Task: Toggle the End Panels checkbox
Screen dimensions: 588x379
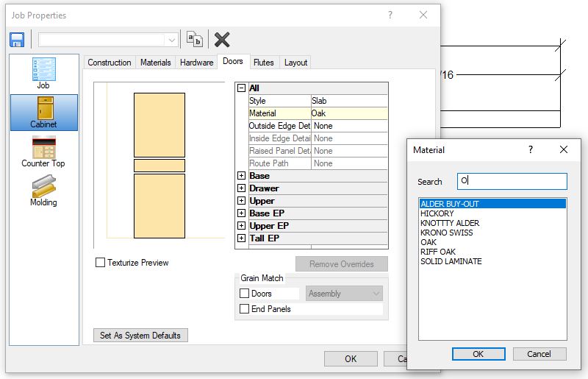Action: coord(245,309)
